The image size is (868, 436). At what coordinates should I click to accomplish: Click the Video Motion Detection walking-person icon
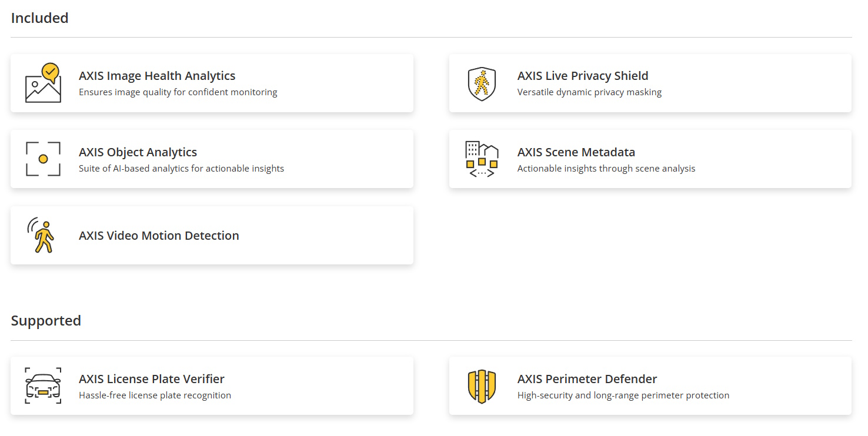(41, 235)
